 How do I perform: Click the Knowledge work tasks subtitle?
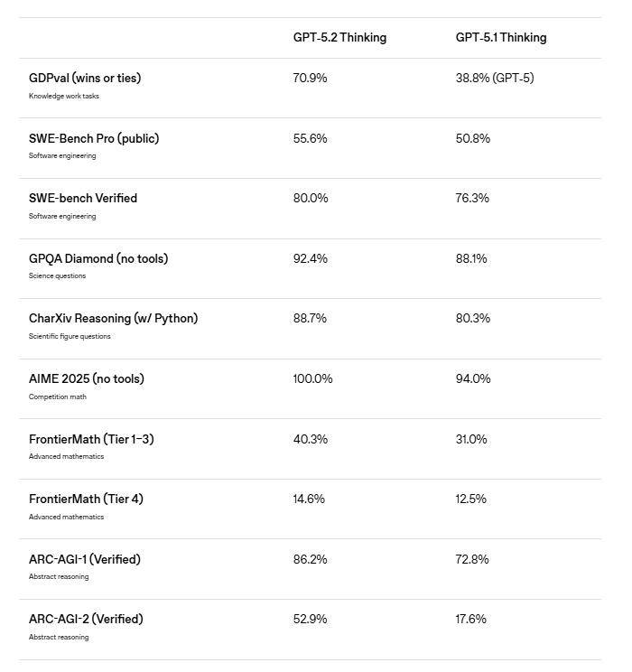[64, 96]
